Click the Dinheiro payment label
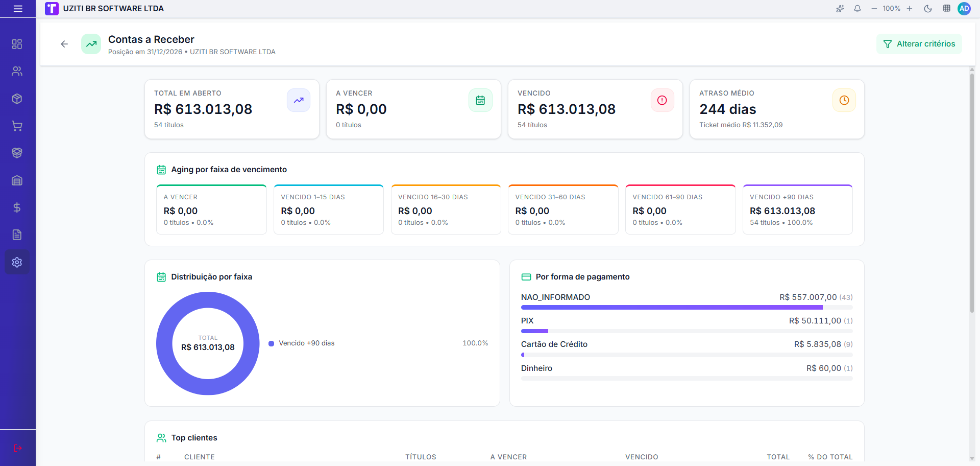The height and width of the screenshot is (466, 980). tap(536, 368)
